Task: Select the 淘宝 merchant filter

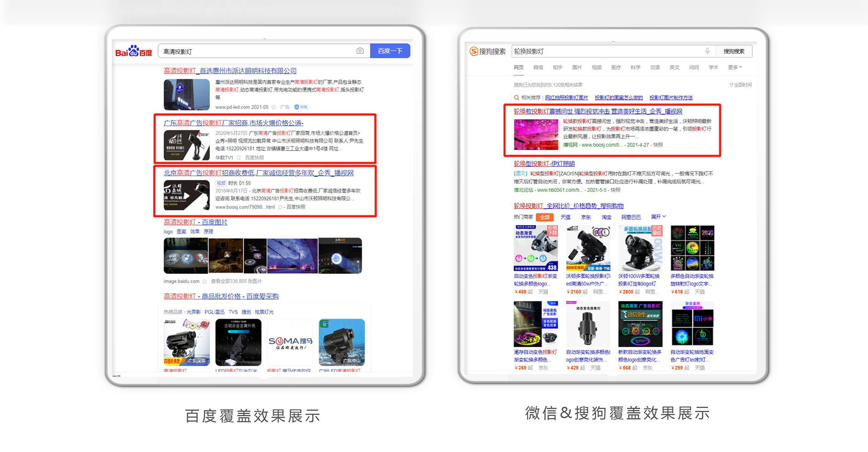Action: pos(606,217)
